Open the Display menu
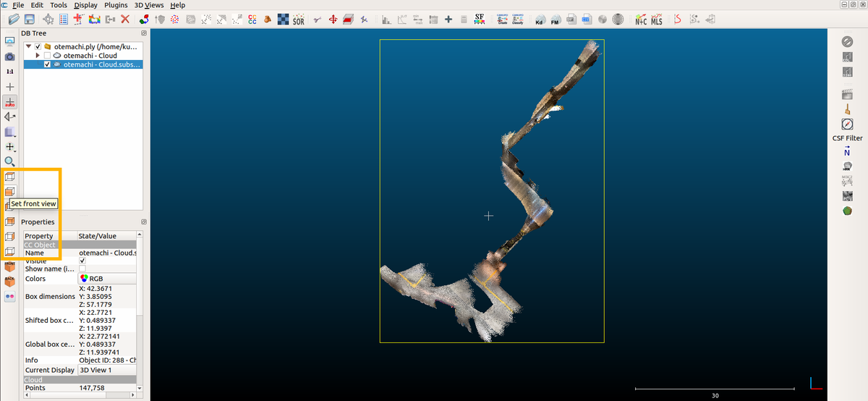 [x=85, y=5]
